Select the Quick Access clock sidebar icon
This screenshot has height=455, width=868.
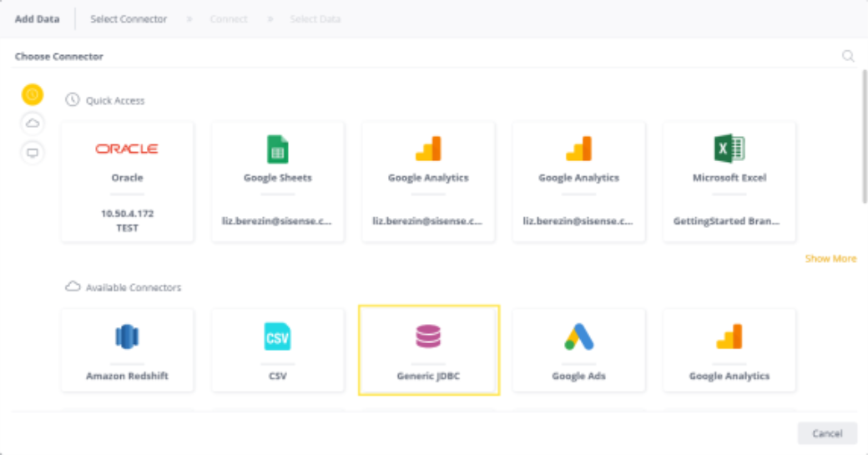[33, 94]
